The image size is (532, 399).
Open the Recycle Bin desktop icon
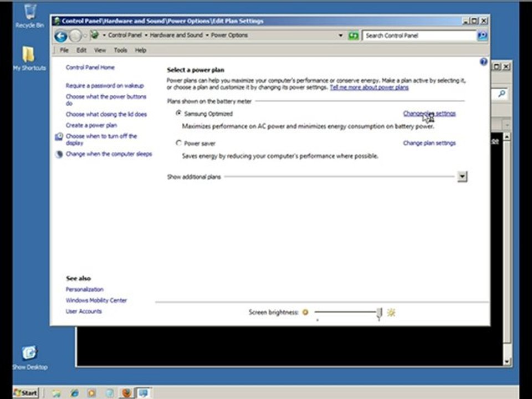pos(29,16)
